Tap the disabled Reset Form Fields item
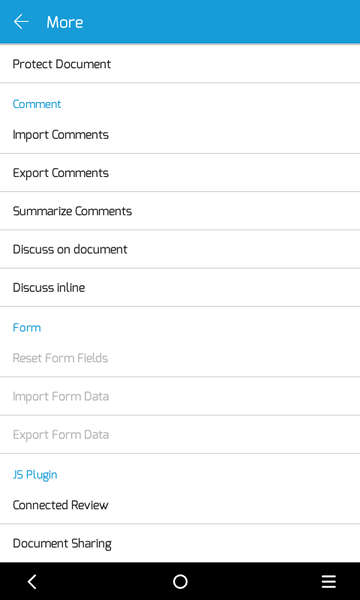Screen dimensions: 360x600 click(180, 358)
